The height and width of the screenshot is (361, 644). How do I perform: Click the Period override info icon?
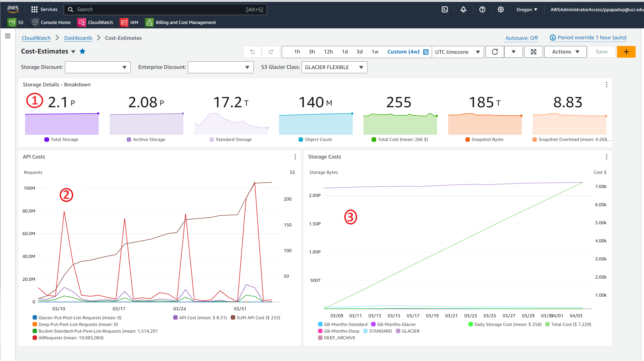[x=553, y=38]
